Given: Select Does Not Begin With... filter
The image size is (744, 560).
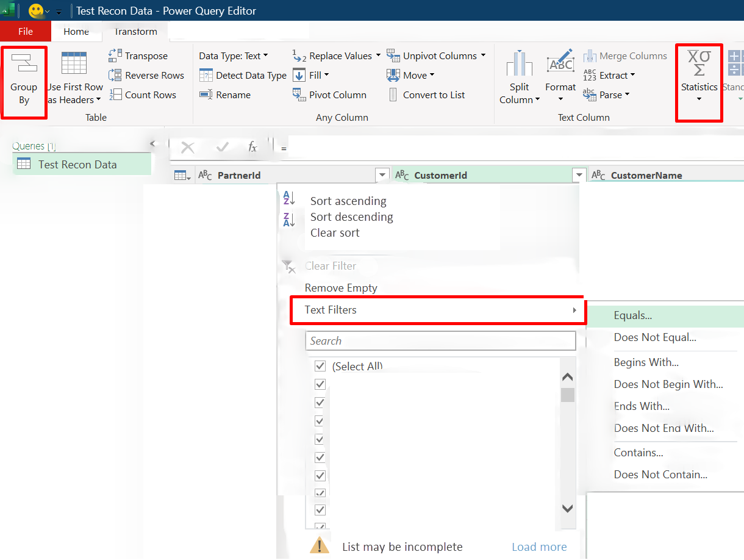Looking at the screenshot, I should point(668,384).
